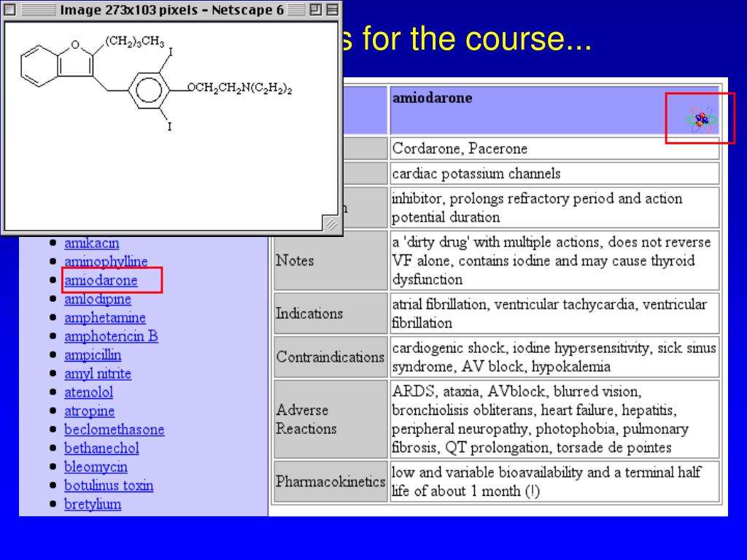Open the amyl nitrite drug link
This screenshot has height=560, width=747.
pyautogui.click(x=98, y=373)
